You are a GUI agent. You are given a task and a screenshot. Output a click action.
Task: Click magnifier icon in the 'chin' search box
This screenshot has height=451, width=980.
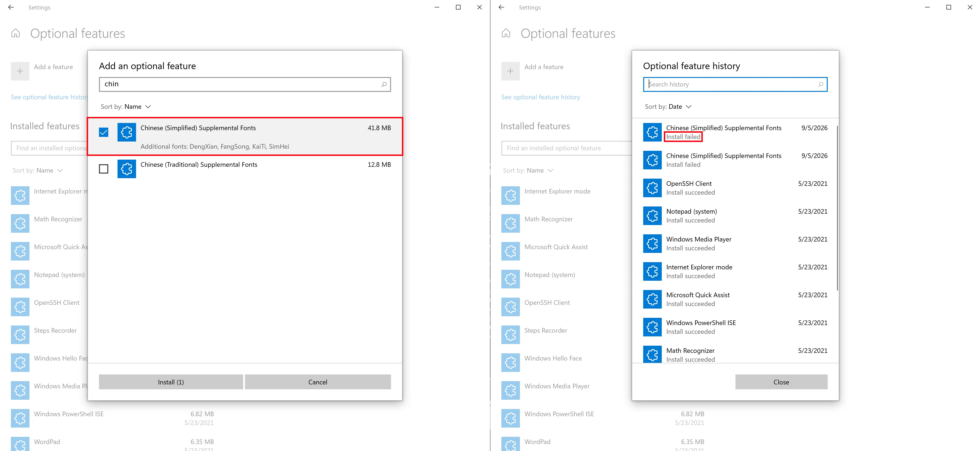[x=384, y=84]
